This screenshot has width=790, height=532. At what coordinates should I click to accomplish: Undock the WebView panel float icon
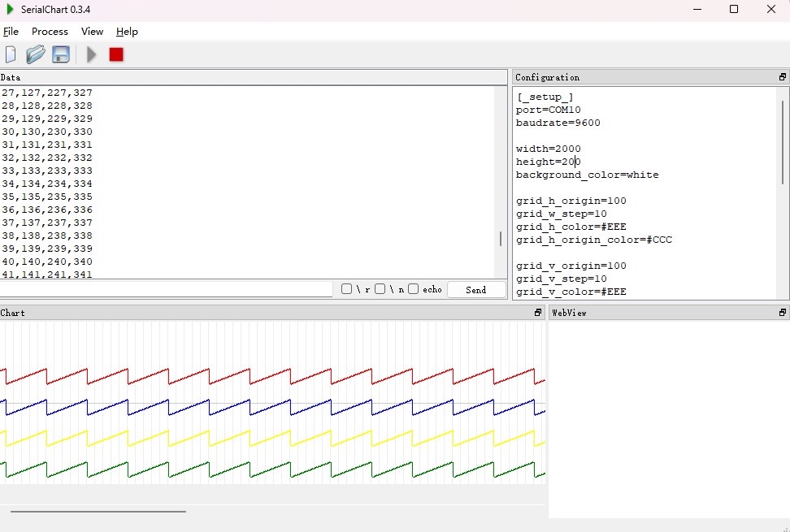tap(783, 313)
